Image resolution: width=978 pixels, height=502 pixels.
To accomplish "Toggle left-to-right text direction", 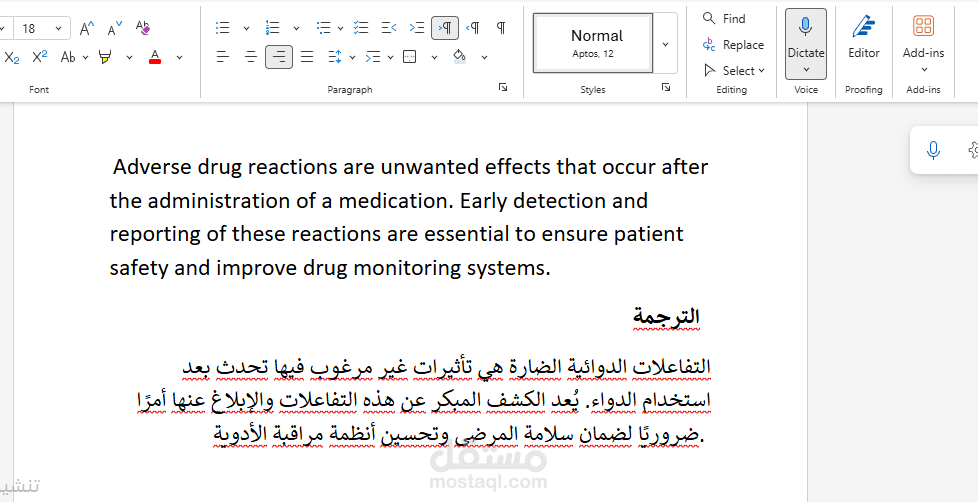I will pyautogui.click(x=445, y=27).
